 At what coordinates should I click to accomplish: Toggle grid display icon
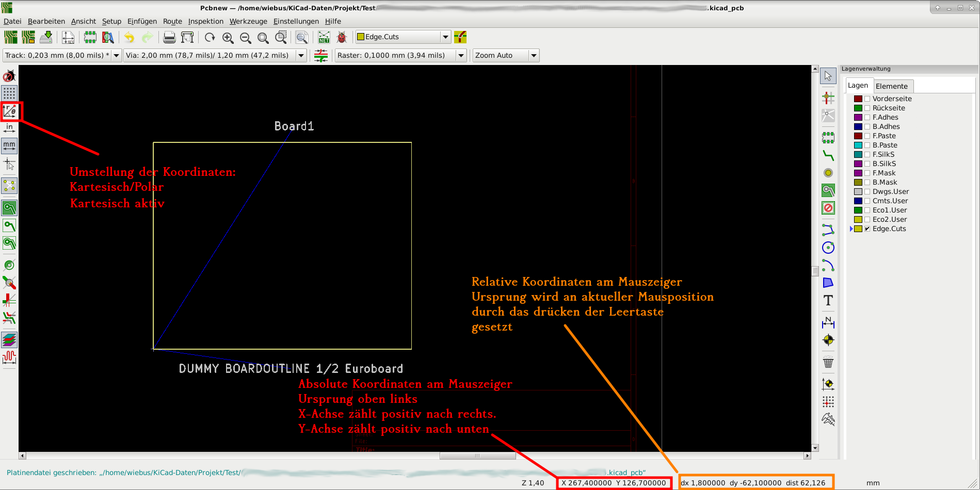10,93
